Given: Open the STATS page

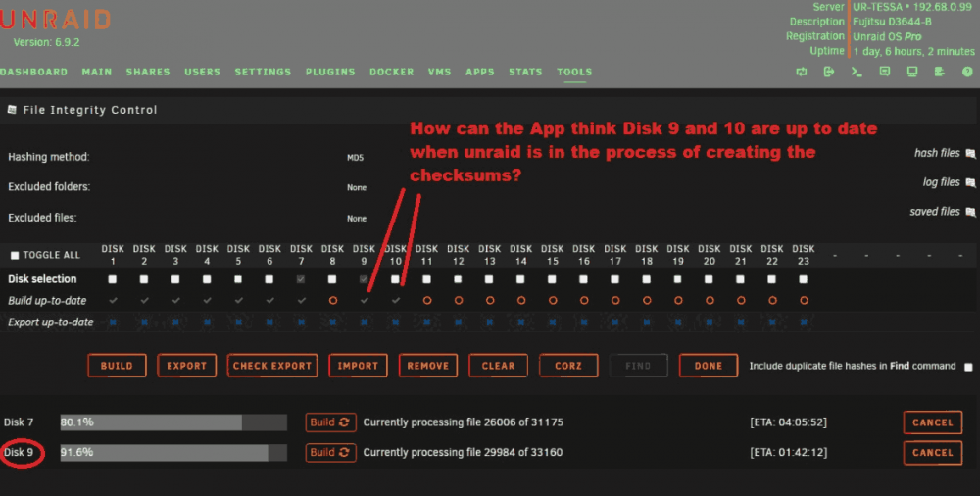Looking at the screenshot, I should [525, 72].
